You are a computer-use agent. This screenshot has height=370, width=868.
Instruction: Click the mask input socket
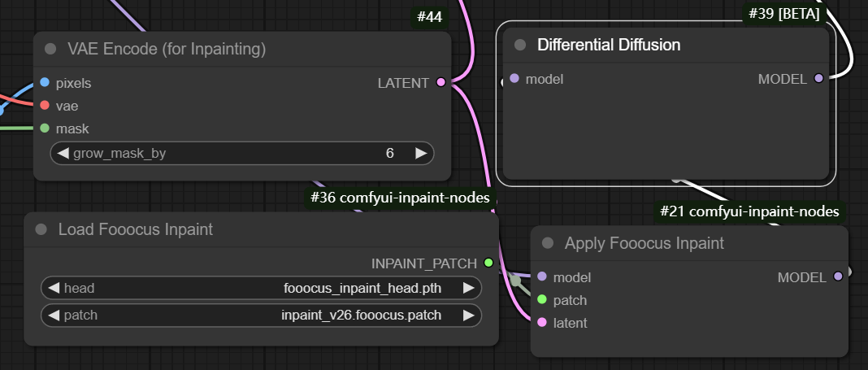tap(45, 128)
